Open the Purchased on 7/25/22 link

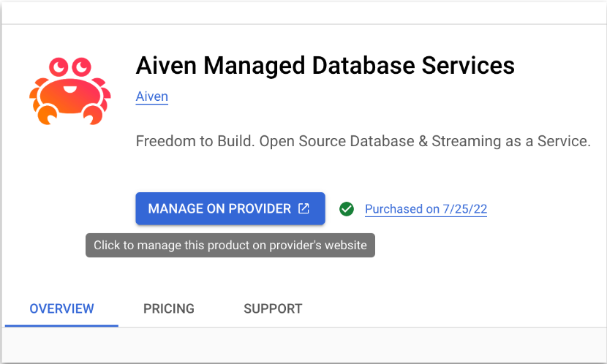426,209
